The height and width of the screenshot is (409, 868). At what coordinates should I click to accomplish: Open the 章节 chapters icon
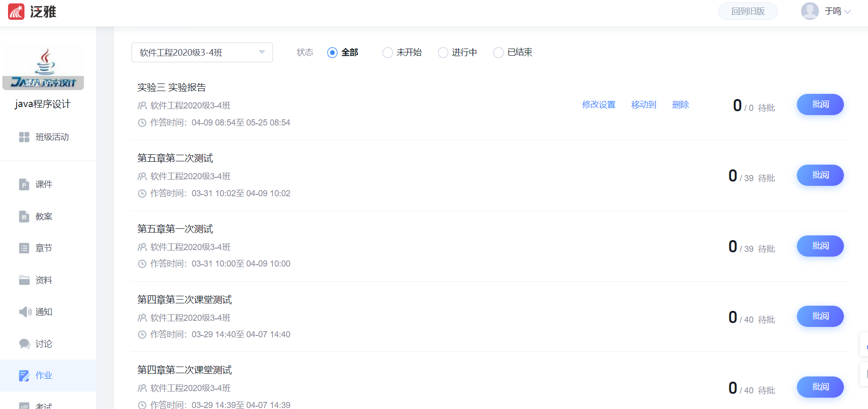coord(24,248)
